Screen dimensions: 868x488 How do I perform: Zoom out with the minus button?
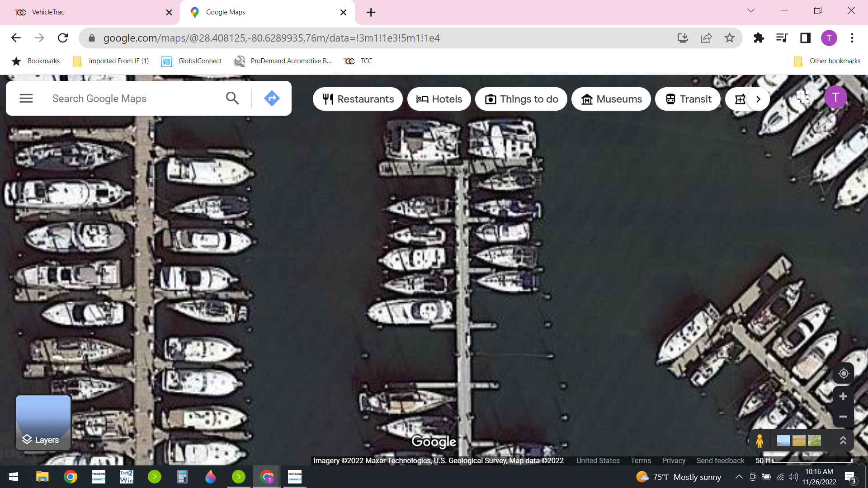coord(843,417)
